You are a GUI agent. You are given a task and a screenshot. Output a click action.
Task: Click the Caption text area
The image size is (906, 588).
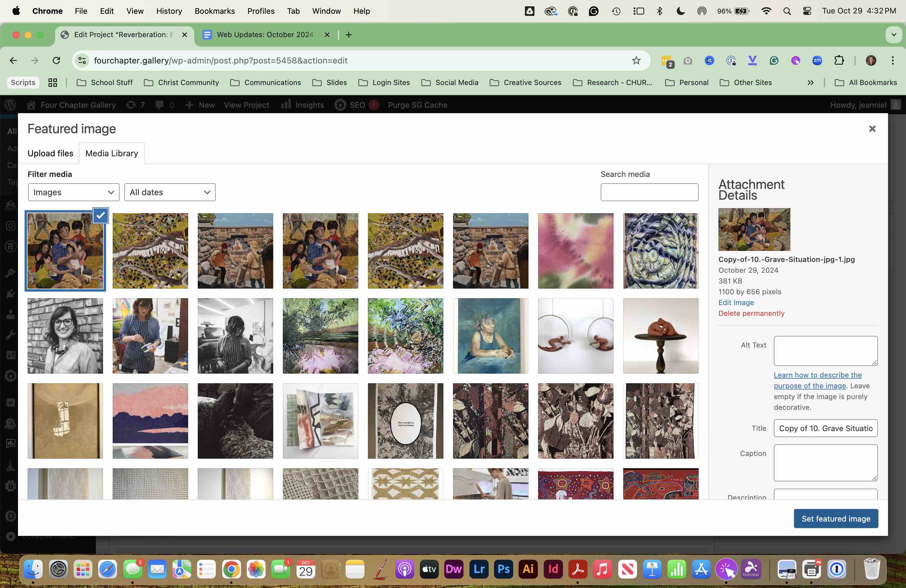[x=825, y=463]
